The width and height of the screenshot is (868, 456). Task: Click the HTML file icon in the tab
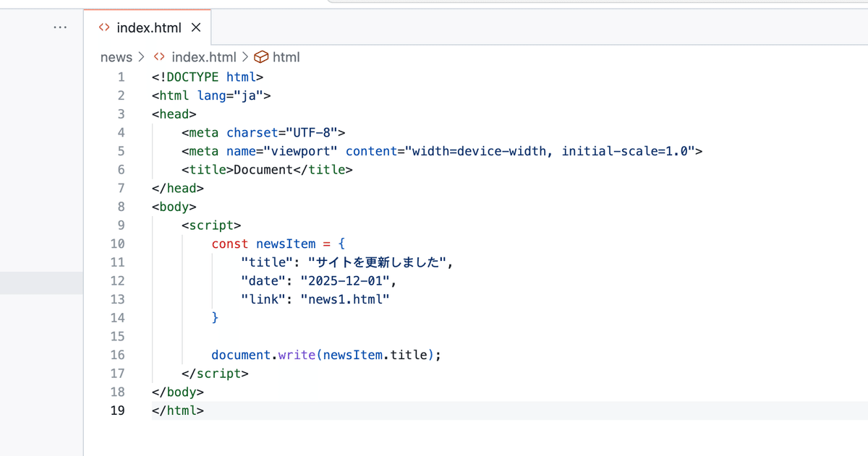point(104,27)
